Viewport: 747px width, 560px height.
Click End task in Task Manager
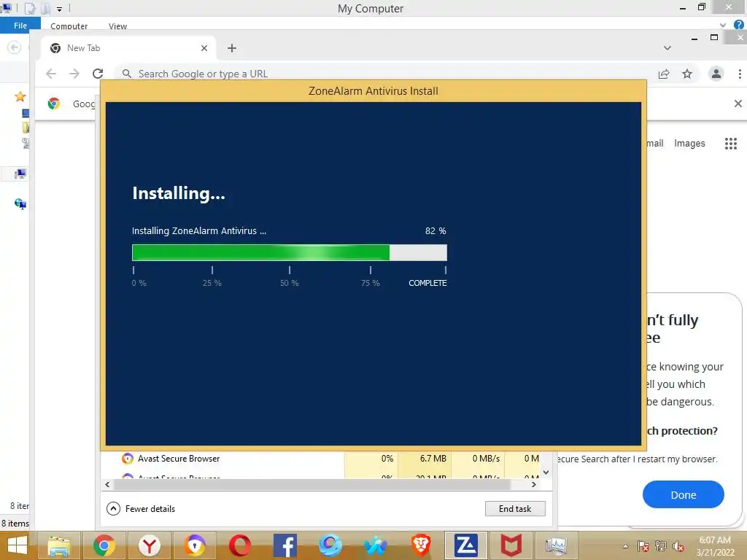515,508
